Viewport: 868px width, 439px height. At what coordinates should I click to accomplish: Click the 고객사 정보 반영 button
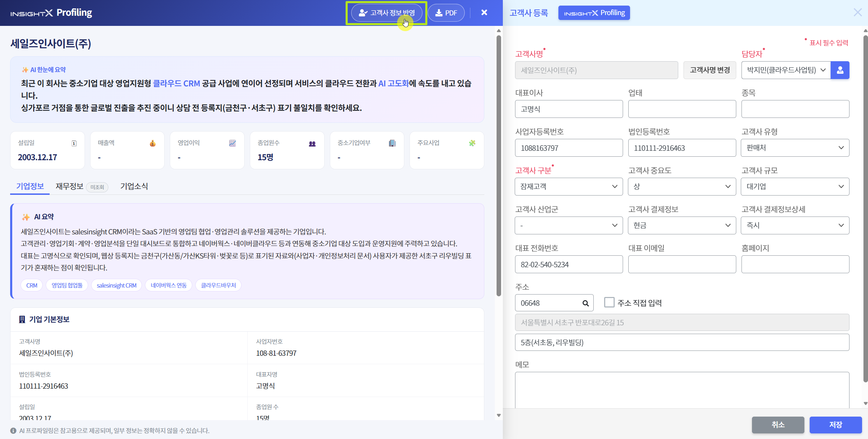point(386,13)
